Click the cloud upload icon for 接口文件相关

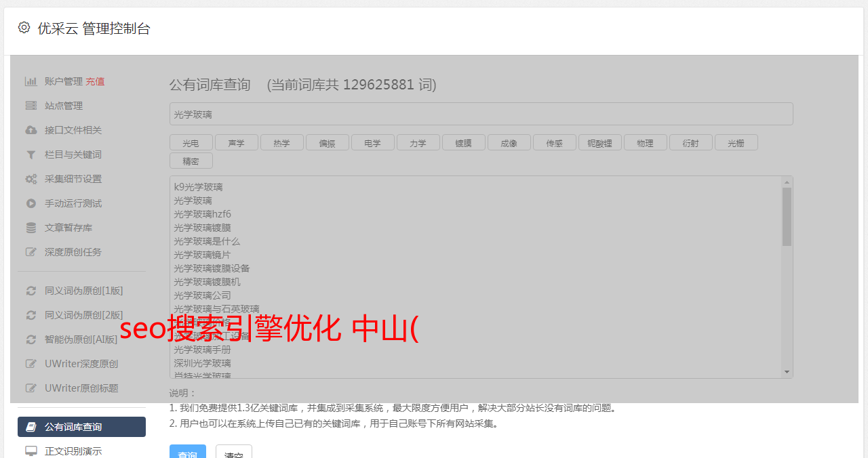[31, 130]
